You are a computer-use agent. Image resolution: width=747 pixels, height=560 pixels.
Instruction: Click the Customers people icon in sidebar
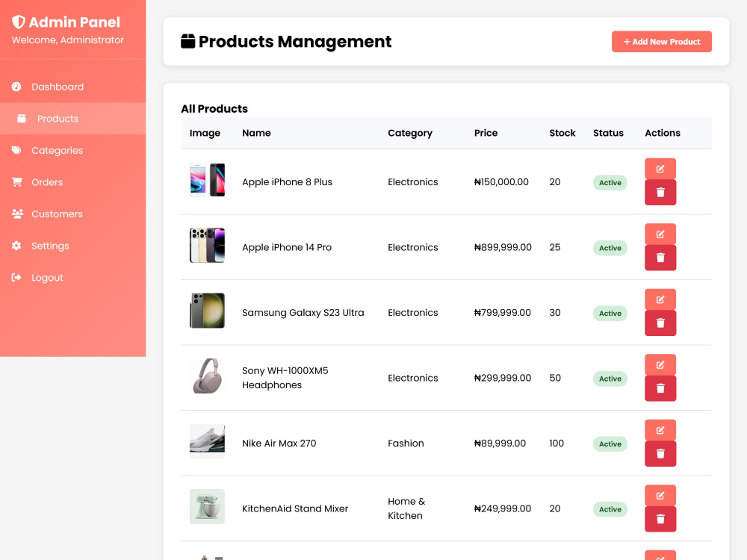(x=18, y=214)
